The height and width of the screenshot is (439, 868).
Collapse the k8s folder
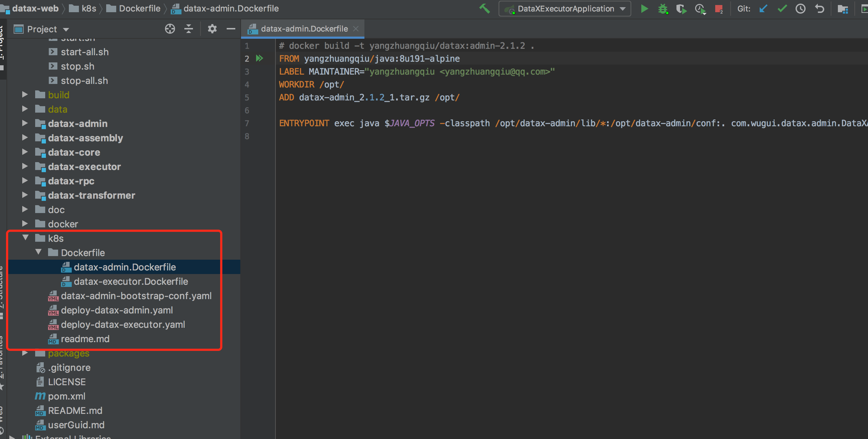coord(25,237)
